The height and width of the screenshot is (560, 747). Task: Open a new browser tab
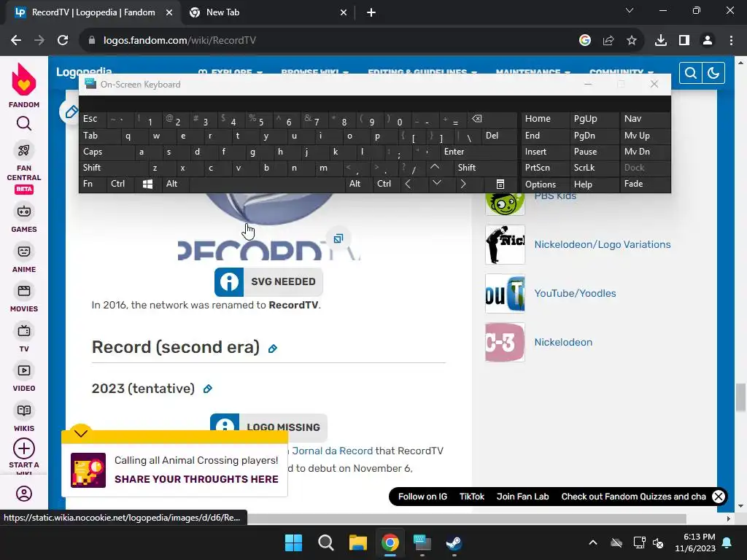[371, 12]
